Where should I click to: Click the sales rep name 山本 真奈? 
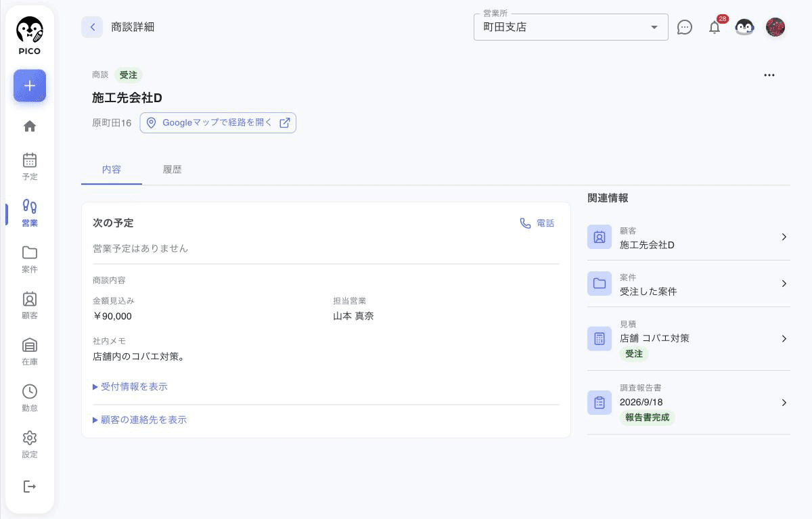(353, 316)
